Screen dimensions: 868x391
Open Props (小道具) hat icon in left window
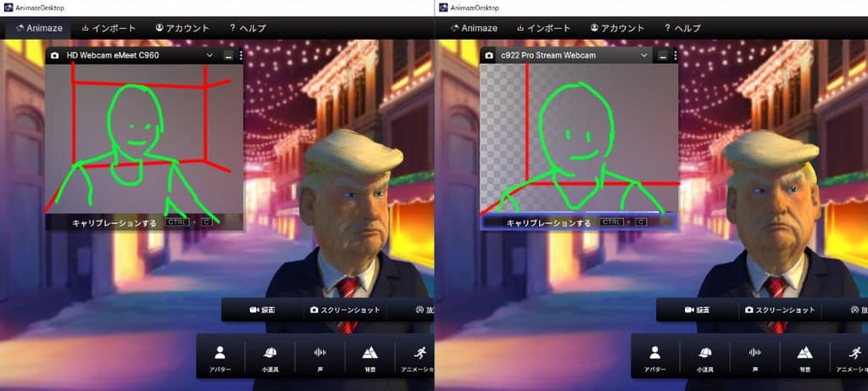(x=270, y=357)
